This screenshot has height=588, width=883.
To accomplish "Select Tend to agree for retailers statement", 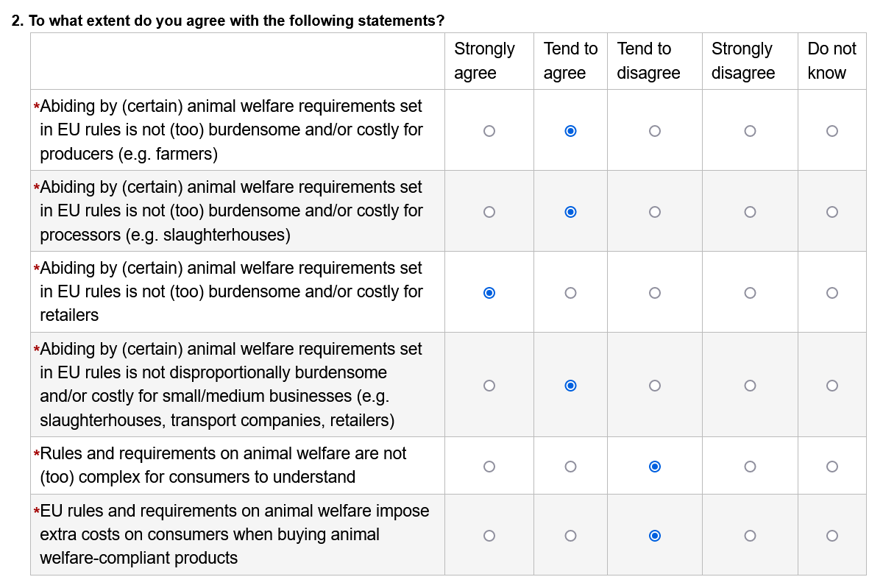I will [570, 293].
